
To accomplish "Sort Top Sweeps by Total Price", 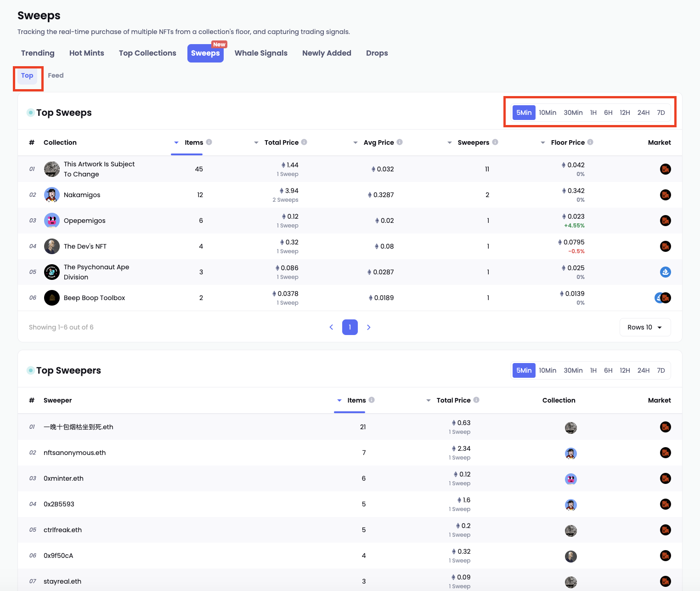I will click(x=277, y=142).
